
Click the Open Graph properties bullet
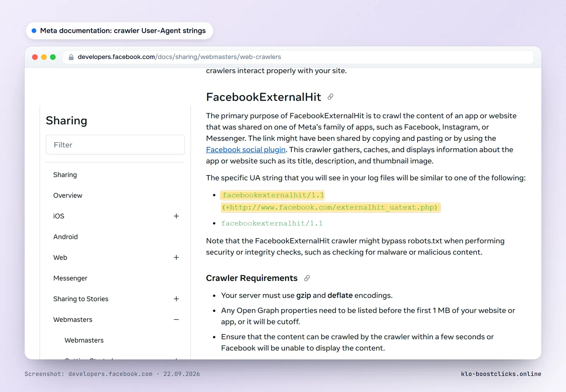click(368, 316)
